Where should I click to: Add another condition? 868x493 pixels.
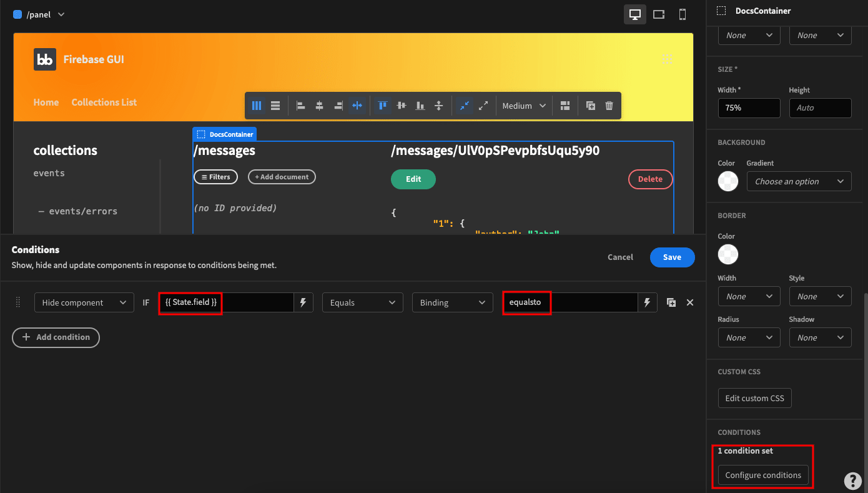click(x=56, y=337)
